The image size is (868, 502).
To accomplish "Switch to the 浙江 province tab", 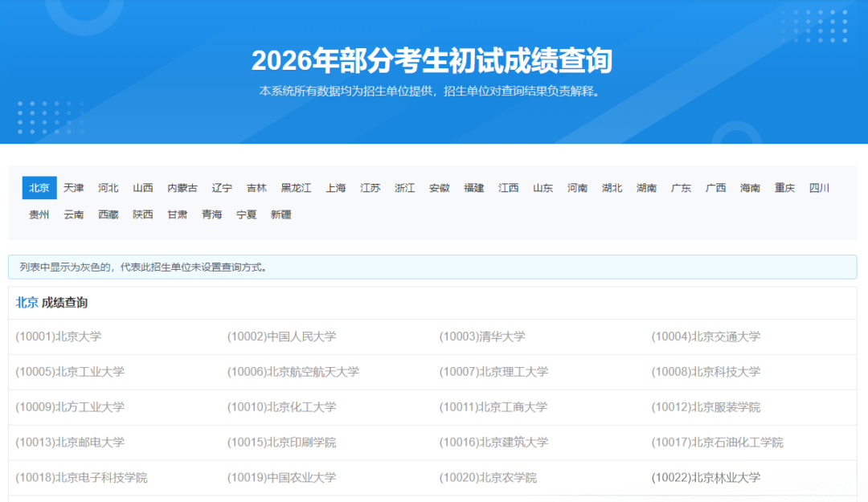I will pos(405,187).
